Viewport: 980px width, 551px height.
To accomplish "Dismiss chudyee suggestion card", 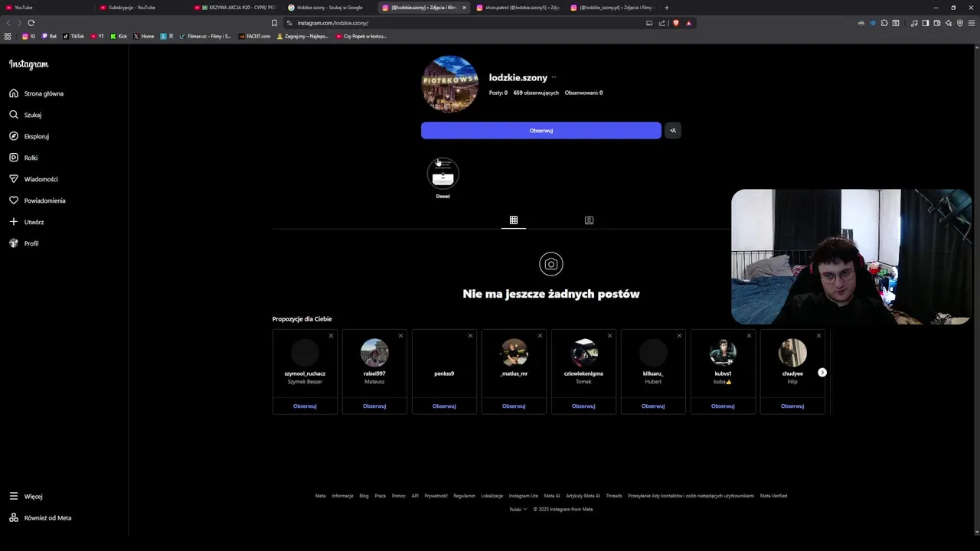I will [x=818, y=335].
